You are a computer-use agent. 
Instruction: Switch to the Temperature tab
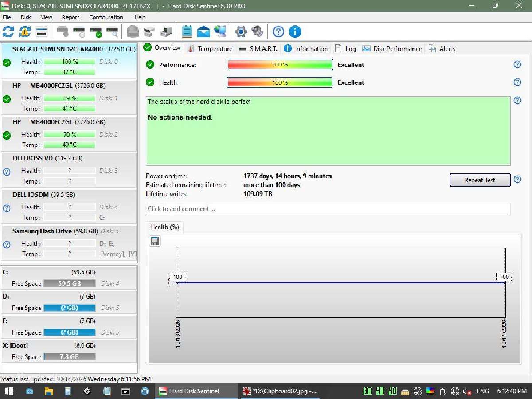pyautogui.click(x=210, y=49)
